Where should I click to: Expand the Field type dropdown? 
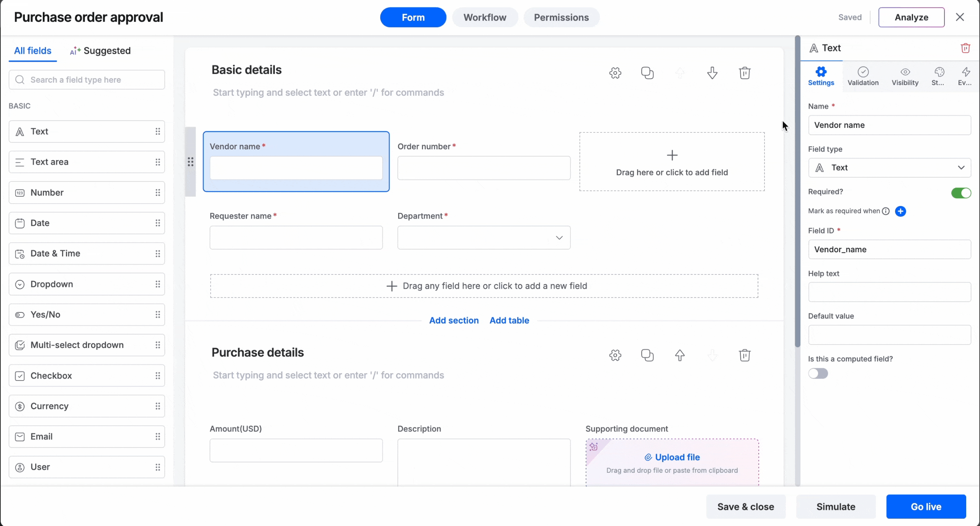889,168
